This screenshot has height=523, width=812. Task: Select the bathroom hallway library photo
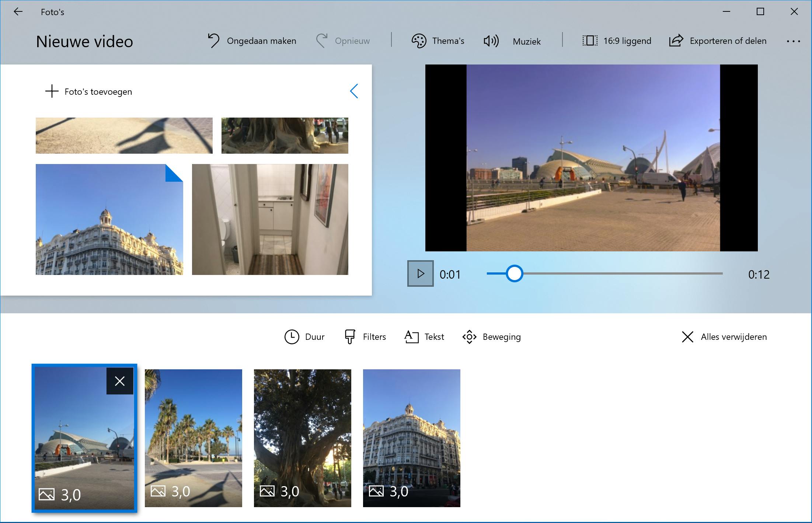point(270,219)
